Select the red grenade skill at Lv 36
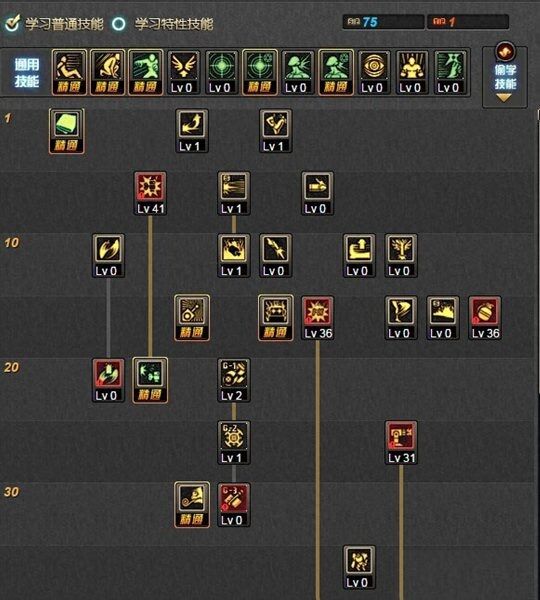540x600 pixels. [x=485, y=318]
